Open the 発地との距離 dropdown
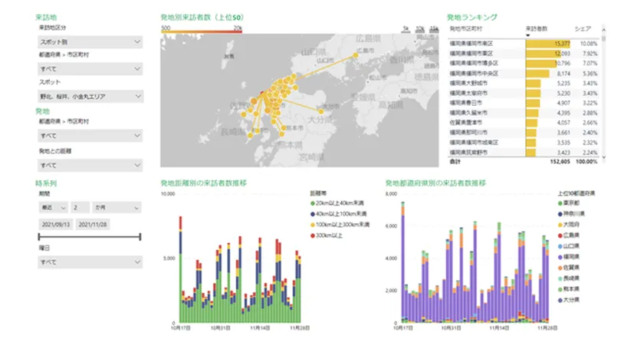644x362 pixels. coord(90,165)
